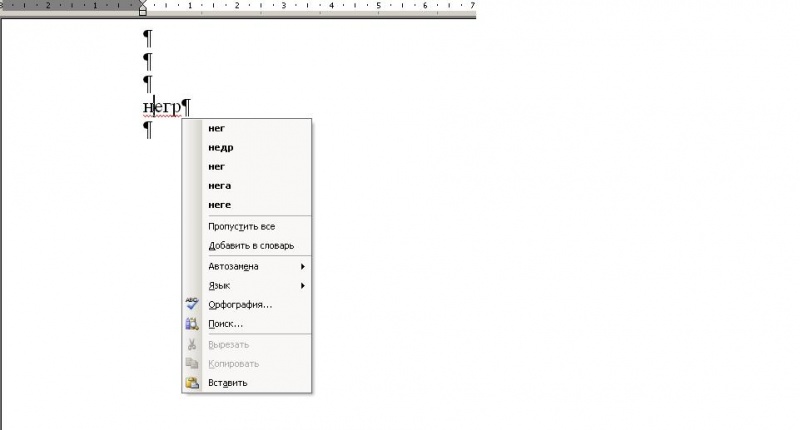Open the "Орфография..." spelling dialog
Viewport: 800px width, 430px height.
click(x=239, y=305)
